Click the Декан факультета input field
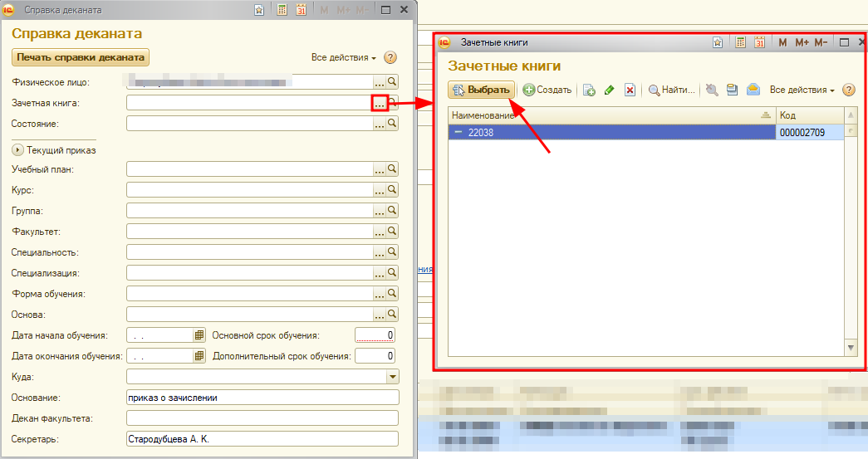This screenshot has height=459, width=868. [262, 418]
